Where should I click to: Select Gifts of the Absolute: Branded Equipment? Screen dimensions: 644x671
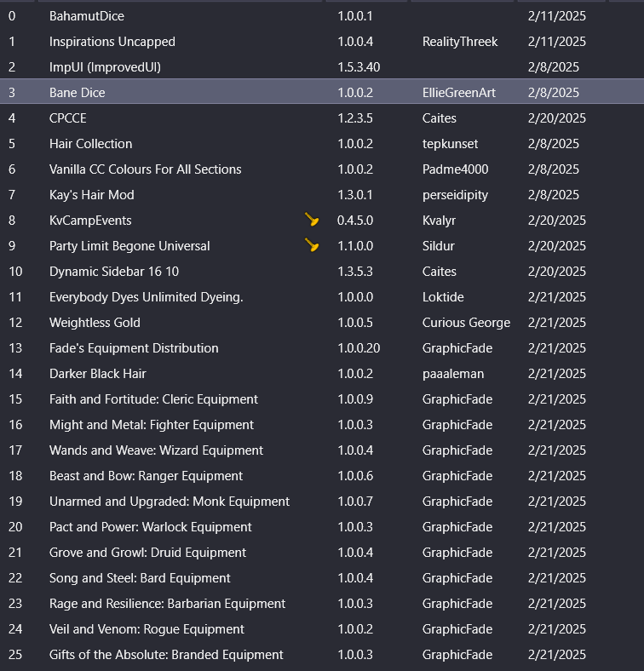(x=166, y=655)
